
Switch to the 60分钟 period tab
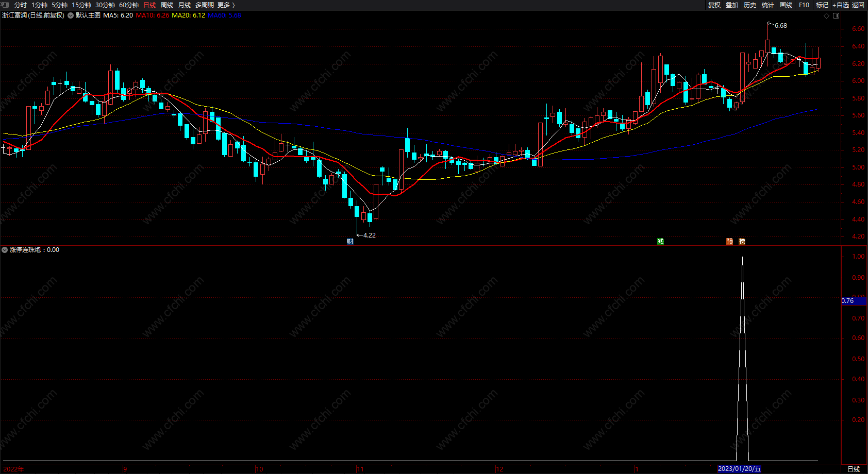129,5
